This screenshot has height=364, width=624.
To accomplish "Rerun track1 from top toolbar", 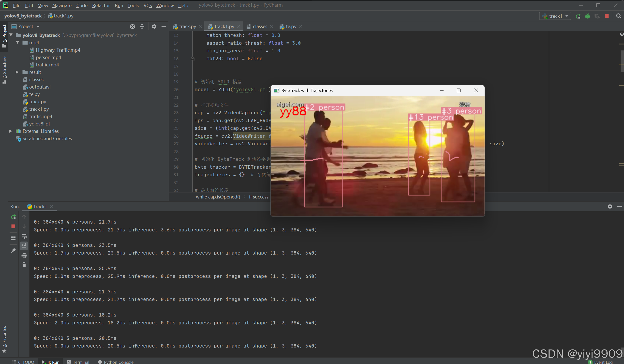I will point(578,16).
